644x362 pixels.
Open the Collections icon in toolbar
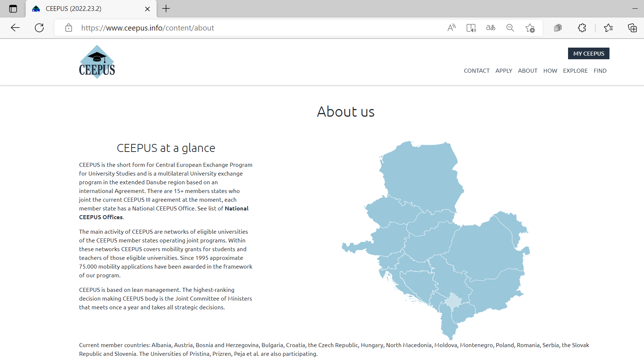tap(558, 28)
